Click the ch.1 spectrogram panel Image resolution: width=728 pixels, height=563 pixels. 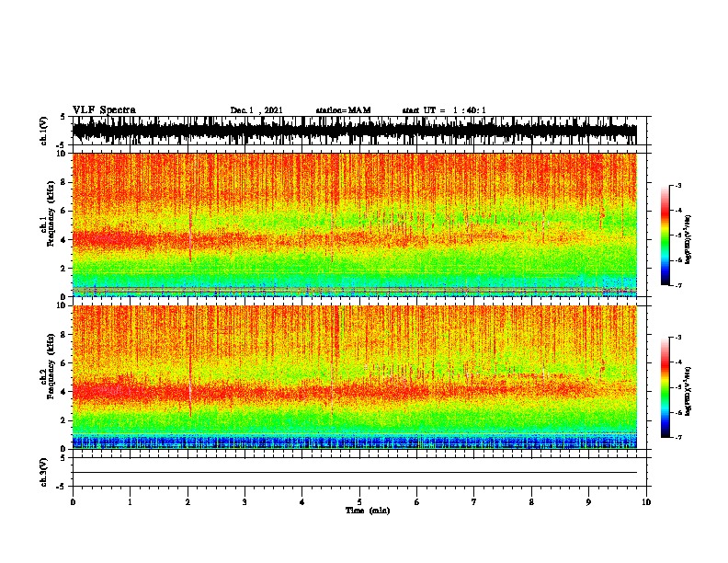coord(355,224)
